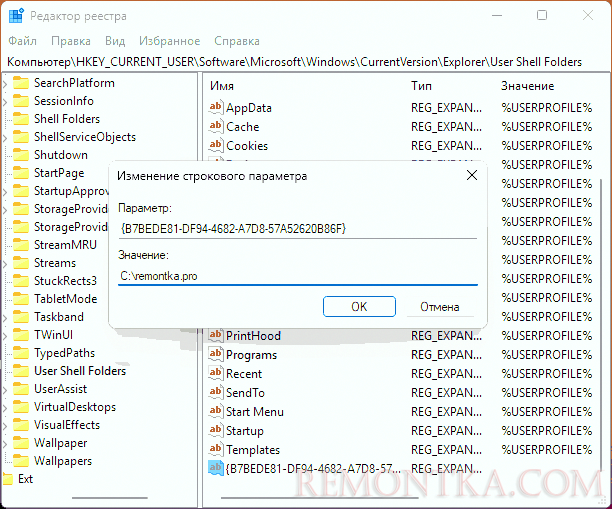Screen dimensions: 612x509
Task: Click the Startup string value icon
Action: (x=215, y=431)
